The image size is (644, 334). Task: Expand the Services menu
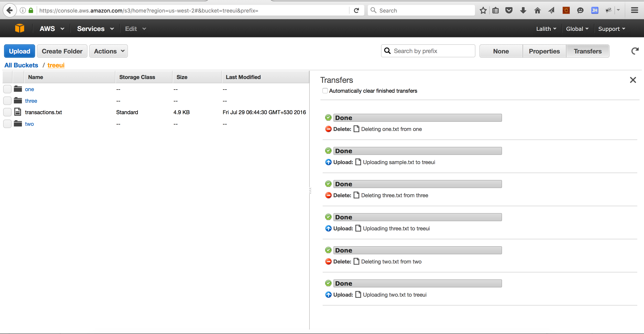[95, 29]
